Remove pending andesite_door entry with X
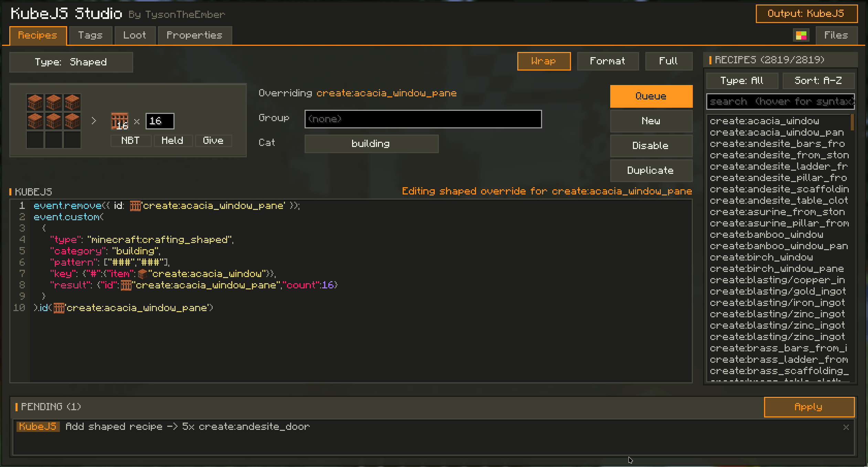The height and width of the screenshot is (467, 868). 846,427
